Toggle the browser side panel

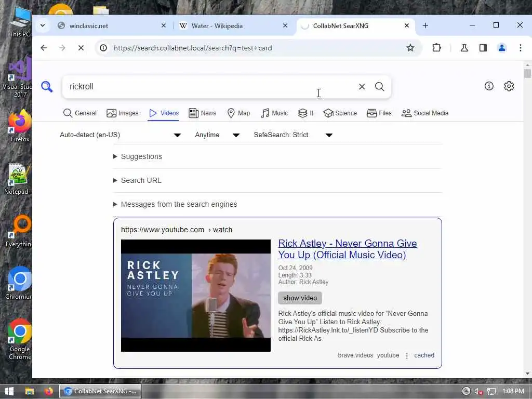coord(483,48)
